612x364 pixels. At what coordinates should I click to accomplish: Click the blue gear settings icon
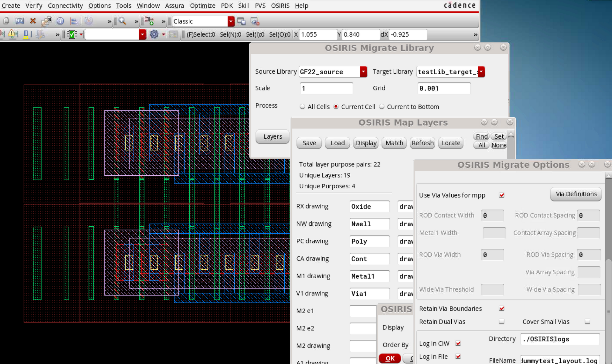(x=154, y=34)
